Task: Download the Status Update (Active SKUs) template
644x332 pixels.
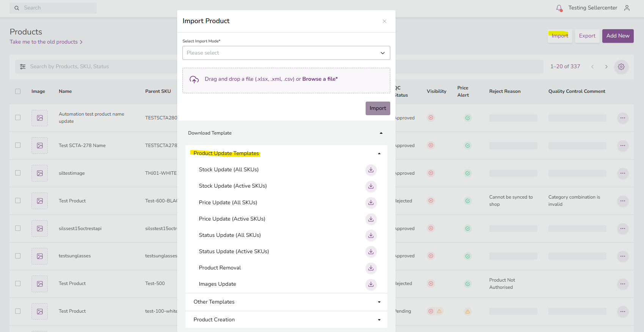Action: [371, 252]
